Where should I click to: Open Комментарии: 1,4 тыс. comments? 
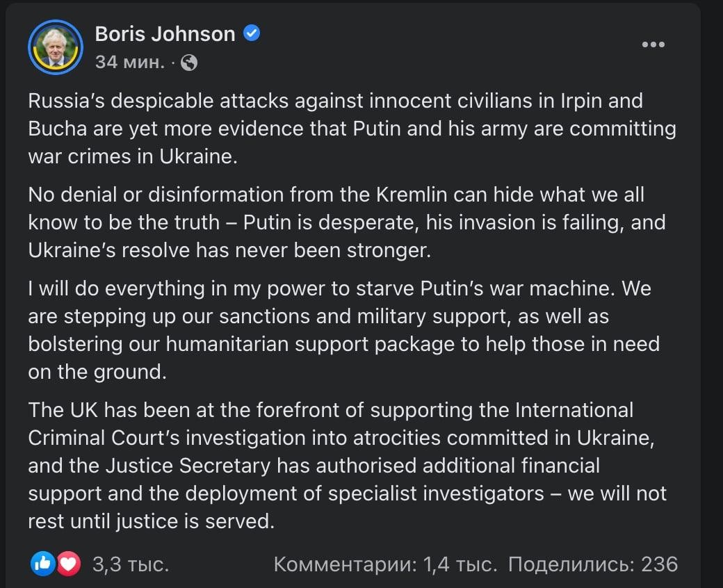click(385, 564)
